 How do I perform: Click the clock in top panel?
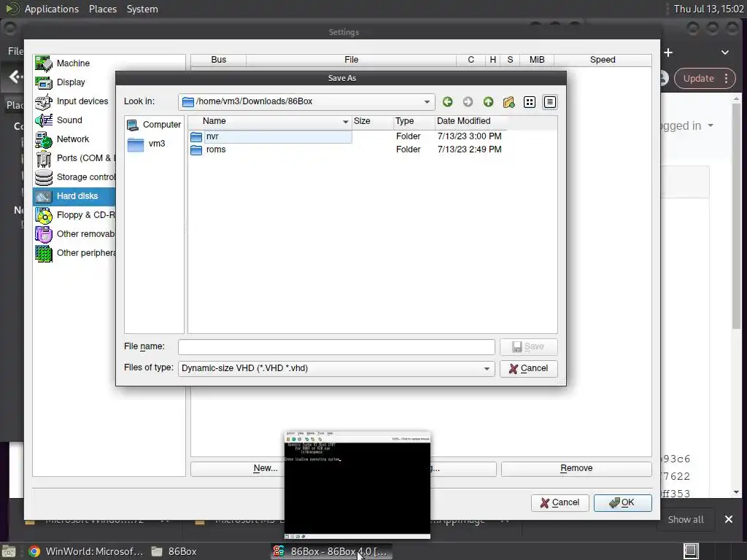coord(708,9)
